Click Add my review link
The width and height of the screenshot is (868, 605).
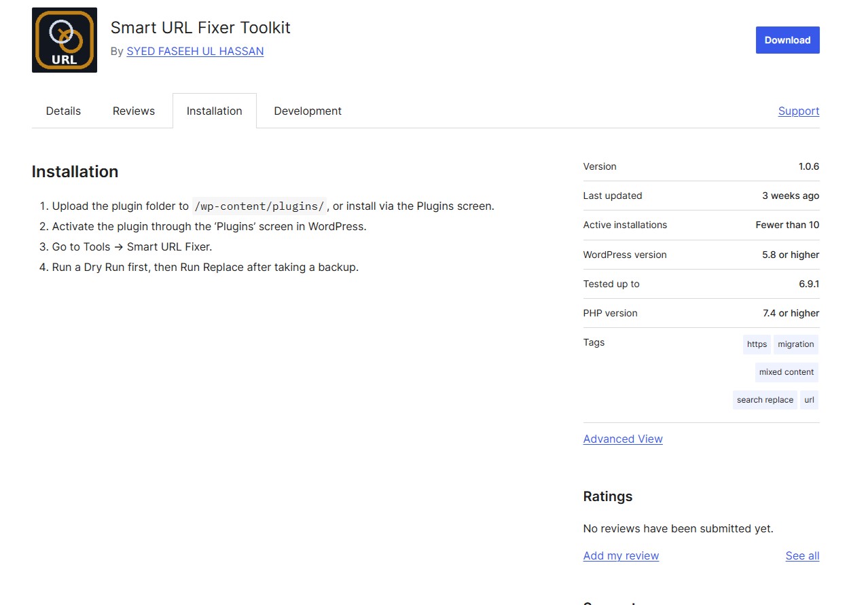point(621,556)
